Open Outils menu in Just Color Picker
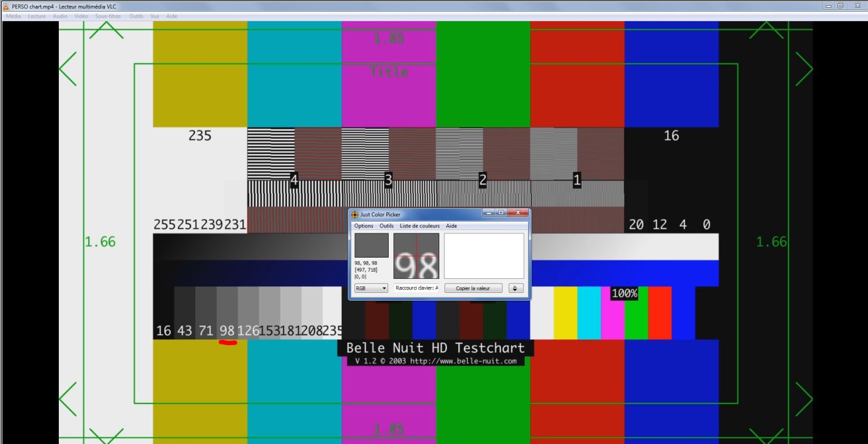This screenshot has width=868, height=444. pos(386,226)
